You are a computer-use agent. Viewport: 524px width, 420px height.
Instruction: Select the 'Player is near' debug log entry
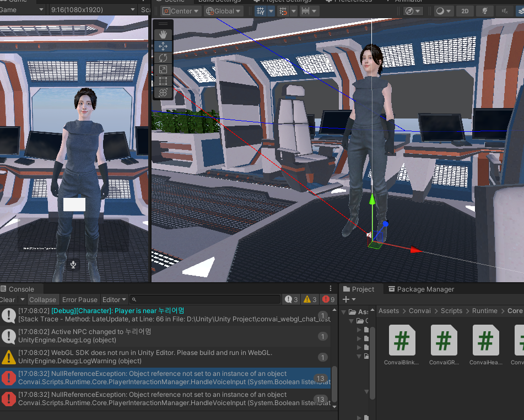(x=165, y=315)
